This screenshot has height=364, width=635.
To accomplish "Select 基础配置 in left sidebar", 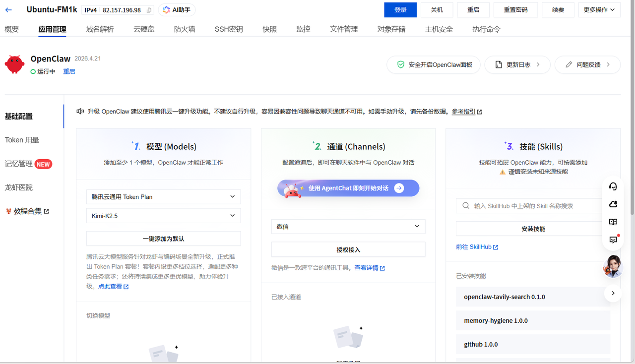I will 18,116.
